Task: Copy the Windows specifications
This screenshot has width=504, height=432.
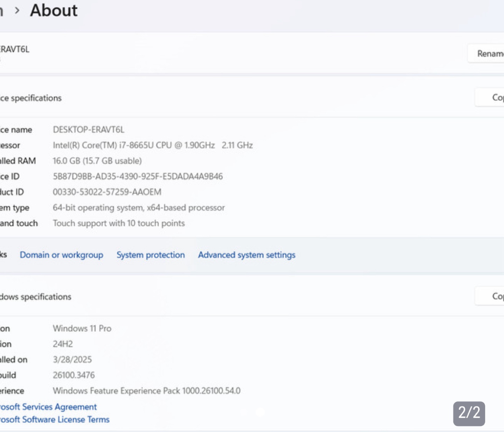Action: click(489, 296)
